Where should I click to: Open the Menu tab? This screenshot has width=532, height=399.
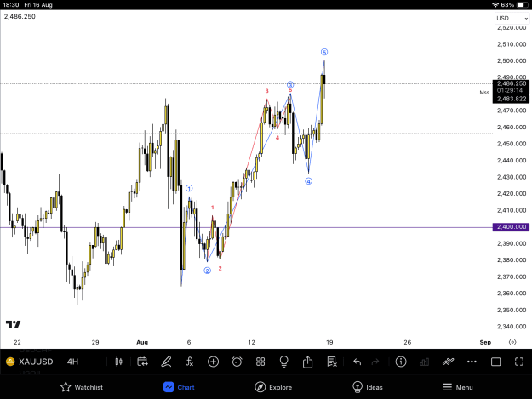pos(458,387)
